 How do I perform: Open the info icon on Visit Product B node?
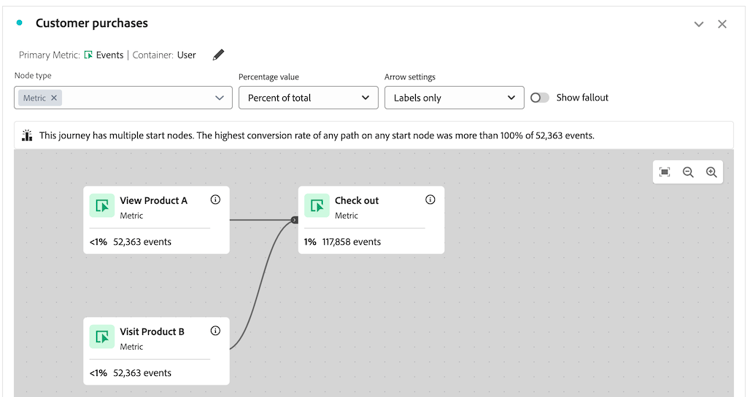tap(215, 331)
